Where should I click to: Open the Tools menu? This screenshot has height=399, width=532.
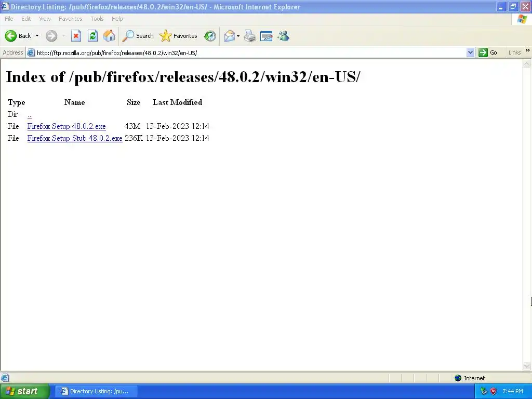click(97, 19)
